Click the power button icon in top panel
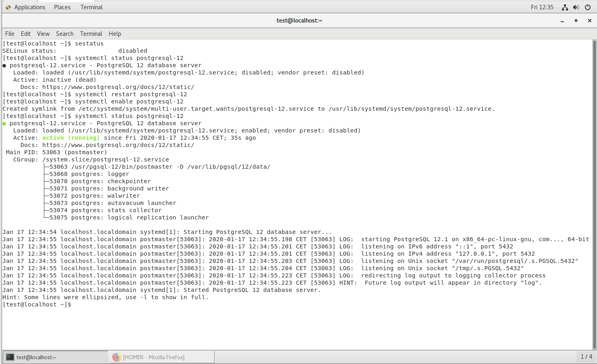This screenshot has height=364, width=597. pyautogui.click(x=587, y=7)
